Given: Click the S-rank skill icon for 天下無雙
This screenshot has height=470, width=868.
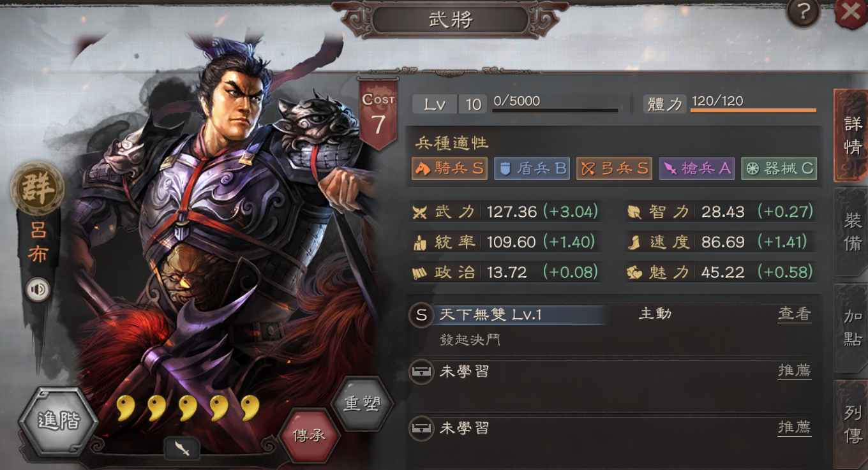Looking at the screenshot, I should tap(421, 315).
